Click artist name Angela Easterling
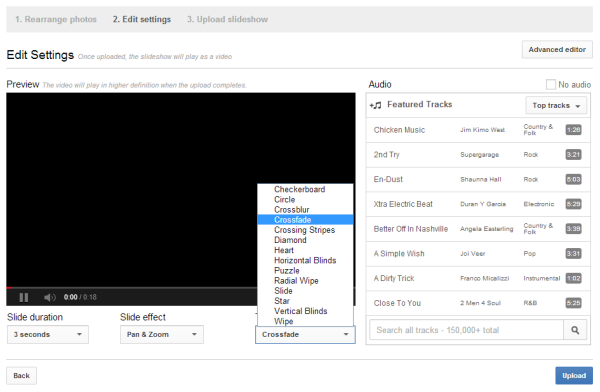 tap(486, 229)
